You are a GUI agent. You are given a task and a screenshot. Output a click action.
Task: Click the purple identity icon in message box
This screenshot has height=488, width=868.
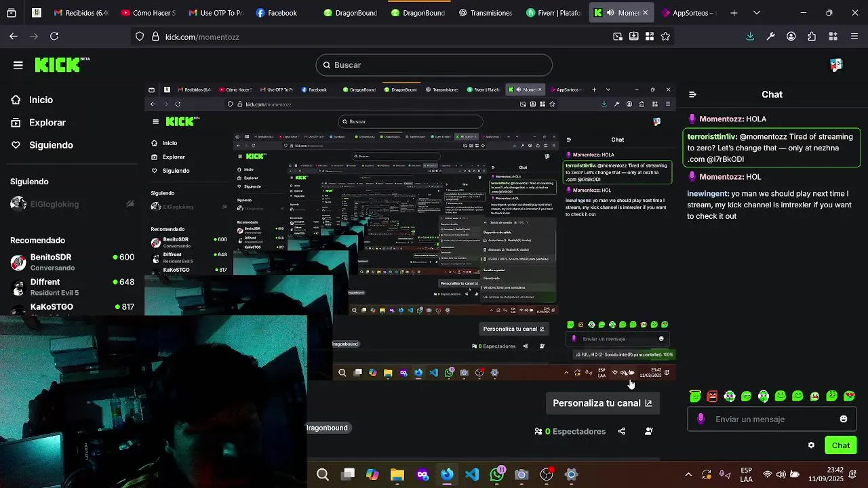[701, 419]
